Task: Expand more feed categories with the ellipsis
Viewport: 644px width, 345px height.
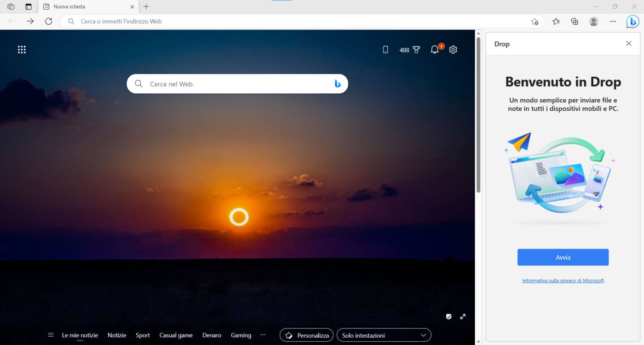Action: point(263,335)
